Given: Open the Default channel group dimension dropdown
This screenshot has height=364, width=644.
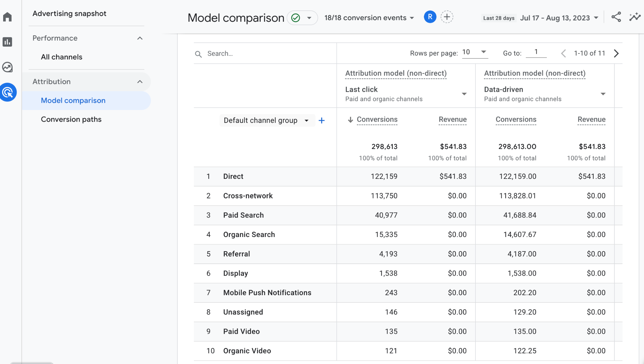Looking at the screenshot, I should click(x=267, y=120).
